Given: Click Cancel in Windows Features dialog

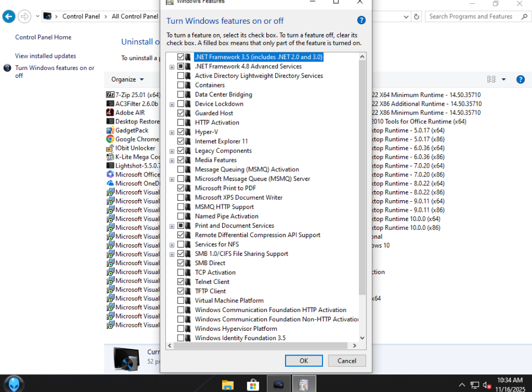Looking at the screenshot, I should point(347,361).
